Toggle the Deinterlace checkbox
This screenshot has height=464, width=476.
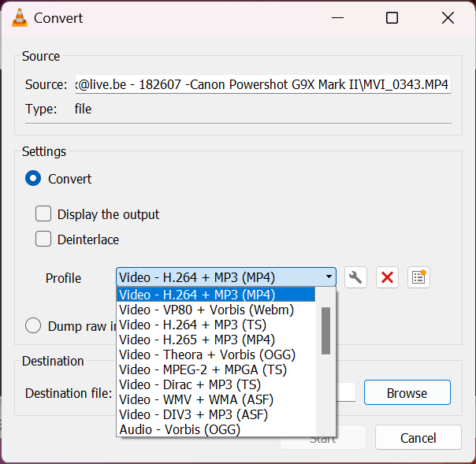[x=43, y=239]
